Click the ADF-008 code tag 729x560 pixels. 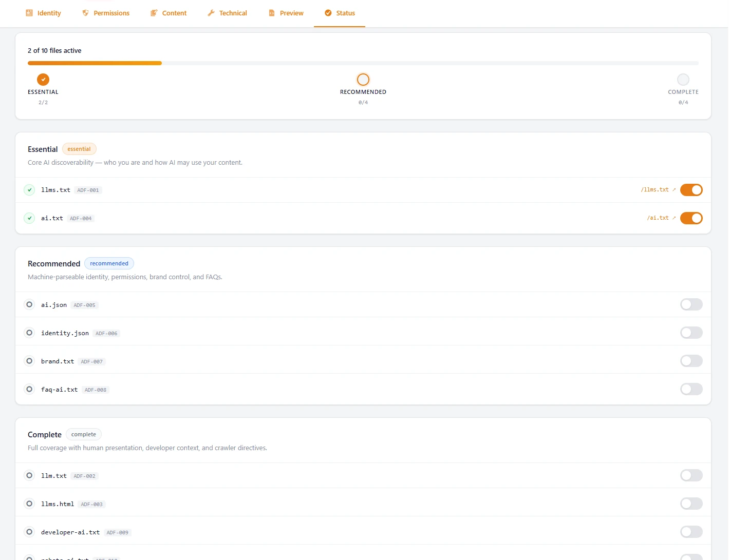point(96,390)
